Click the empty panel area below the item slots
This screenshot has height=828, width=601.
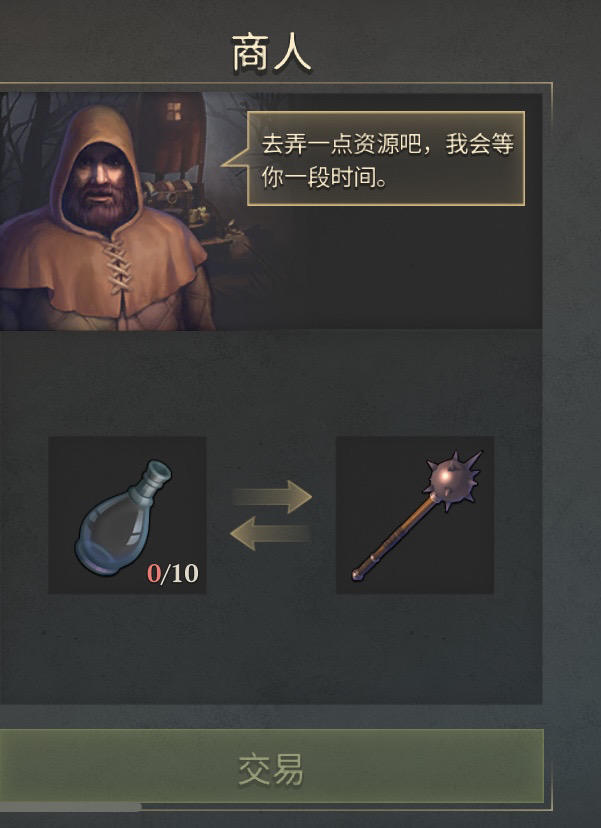[x=271, y=648]
